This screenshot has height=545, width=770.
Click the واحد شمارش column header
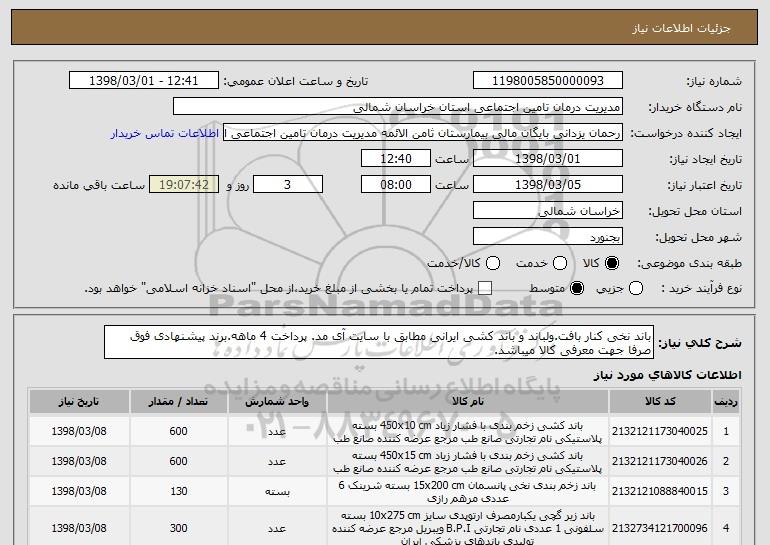[x=277, y=402]
